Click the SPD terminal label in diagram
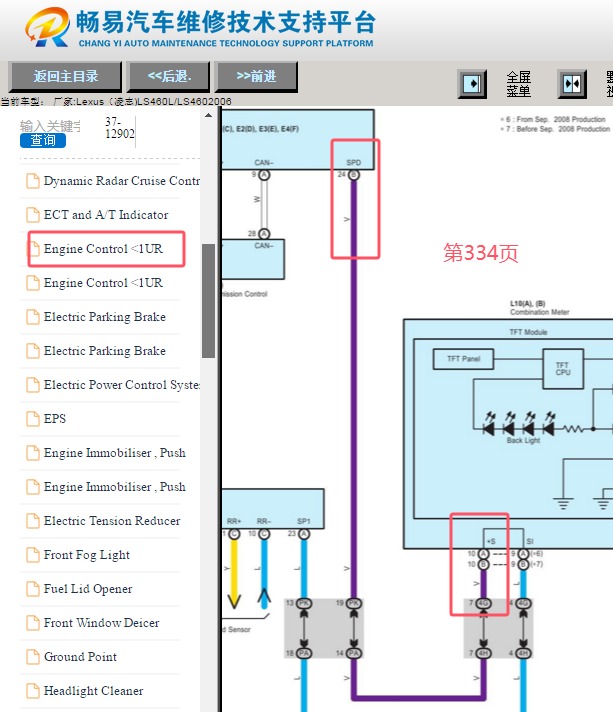Screen dimensions: 613x712 point(354,163)
